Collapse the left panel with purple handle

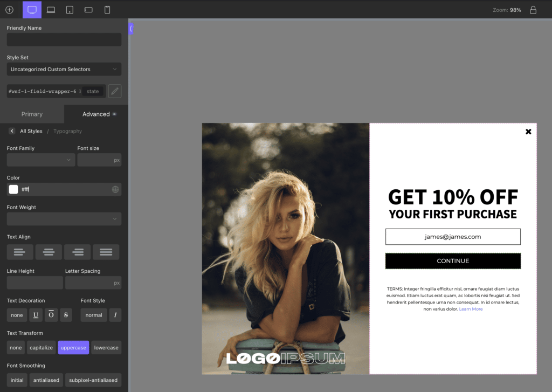tap(130, 29)
